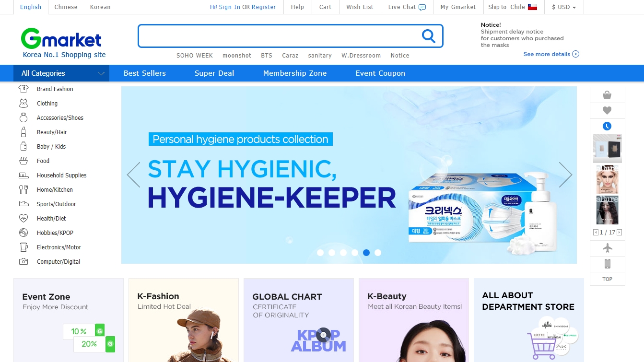Open the shopping bag icon in right sidebar

point(607,94)
